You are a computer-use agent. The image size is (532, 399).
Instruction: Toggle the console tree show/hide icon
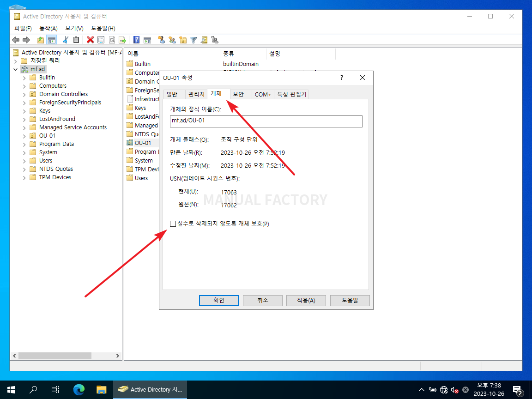52,40
